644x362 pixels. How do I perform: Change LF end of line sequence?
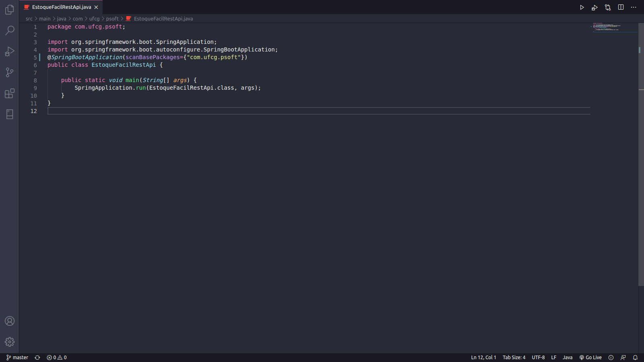(x=554, y=358)
